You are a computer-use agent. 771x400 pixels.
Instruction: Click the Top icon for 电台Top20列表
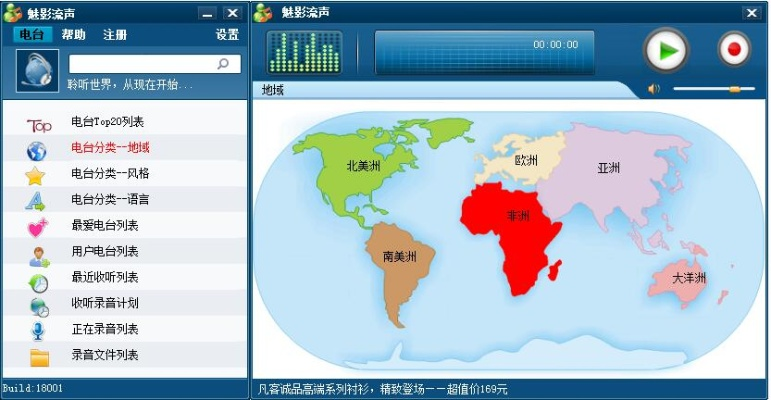click(x=38, y=125)
